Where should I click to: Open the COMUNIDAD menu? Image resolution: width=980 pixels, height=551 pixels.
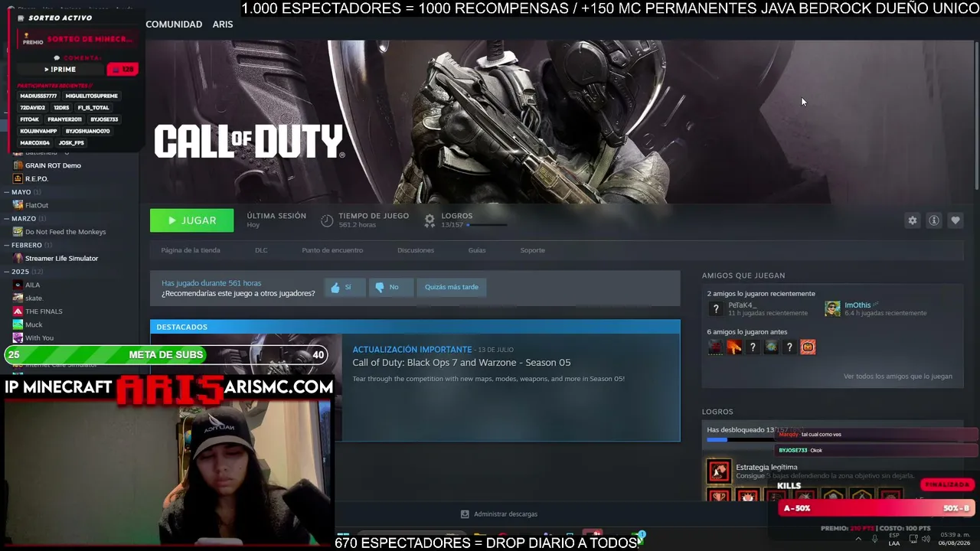(174, 24)
